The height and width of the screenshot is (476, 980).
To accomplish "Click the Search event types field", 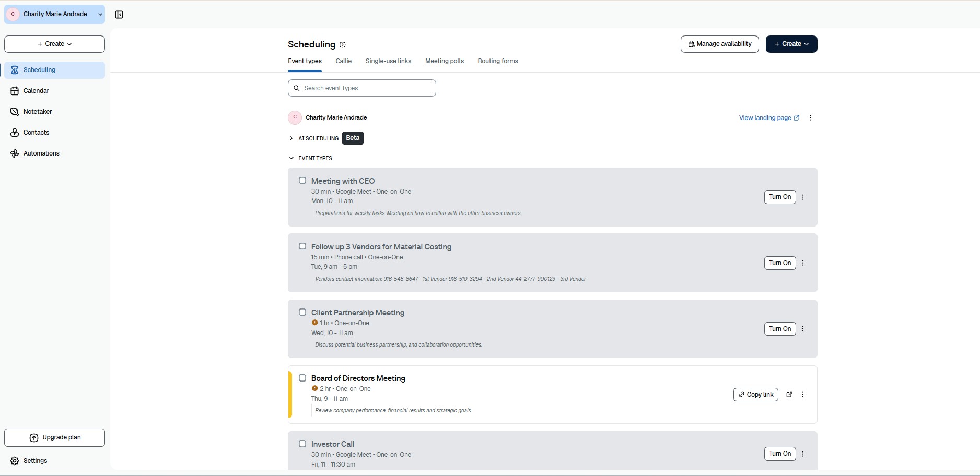I will pos(362,88).
